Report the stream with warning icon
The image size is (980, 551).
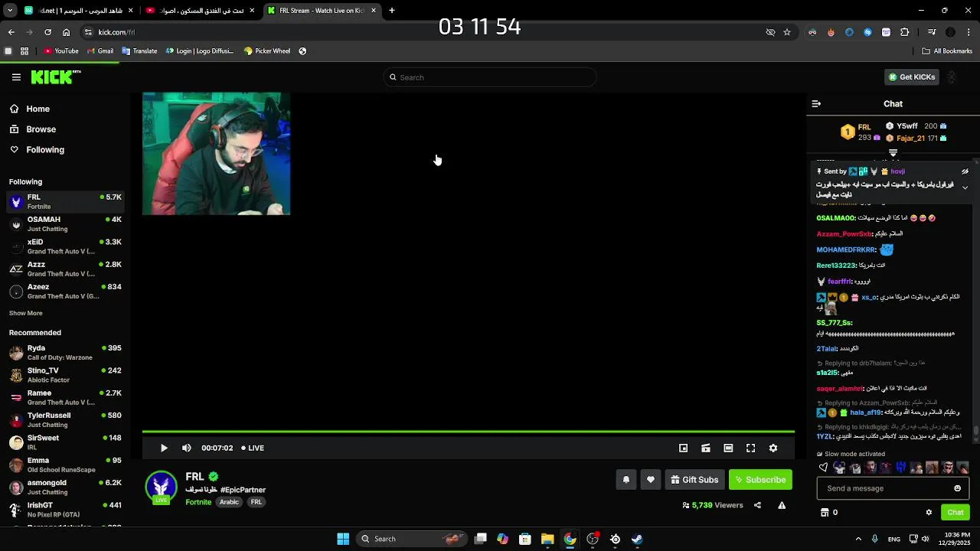(x=782, y=505)
